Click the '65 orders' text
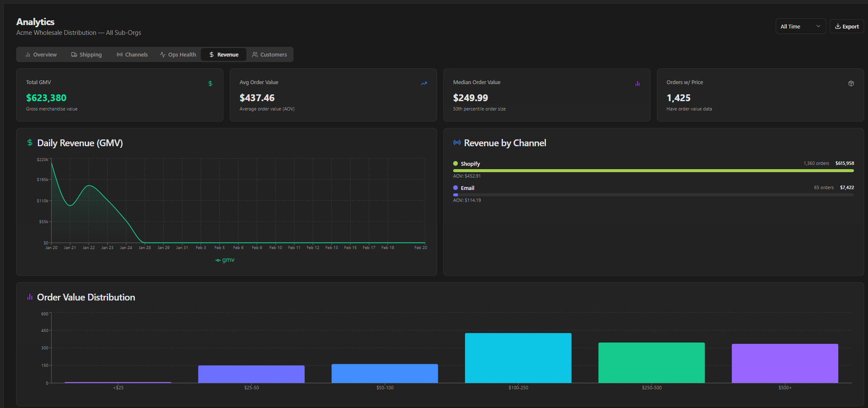The image size is (868, 408). tap(824, 187)
